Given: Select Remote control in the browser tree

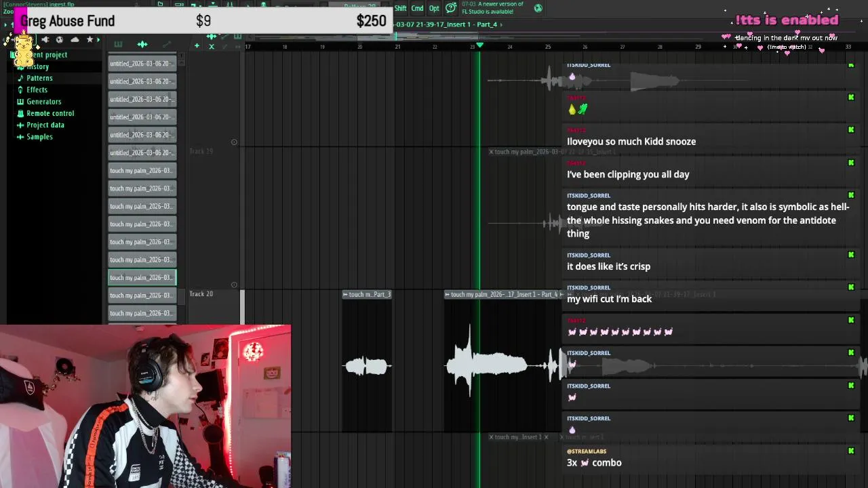Looking at the screenshot, I should click(x=50, y=113).
